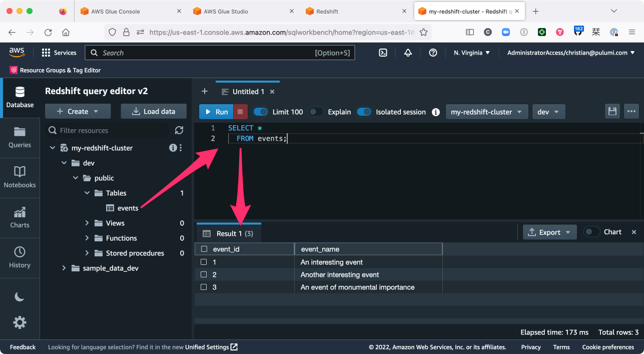Reload the browser page
This screenshot has height=354, width=644.
(48, 32)
